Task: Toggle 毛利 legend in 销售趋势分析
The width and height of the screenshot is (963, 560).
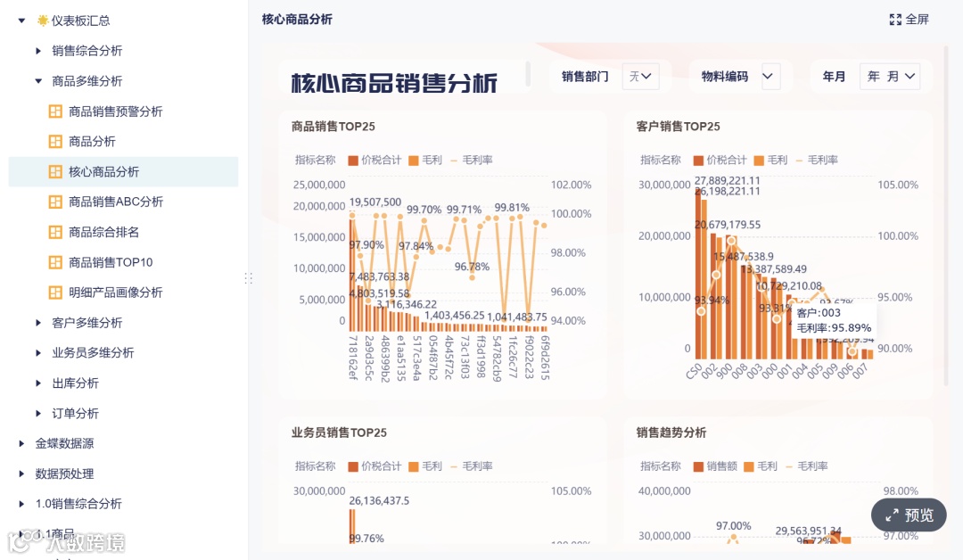Action: [761, 466]
